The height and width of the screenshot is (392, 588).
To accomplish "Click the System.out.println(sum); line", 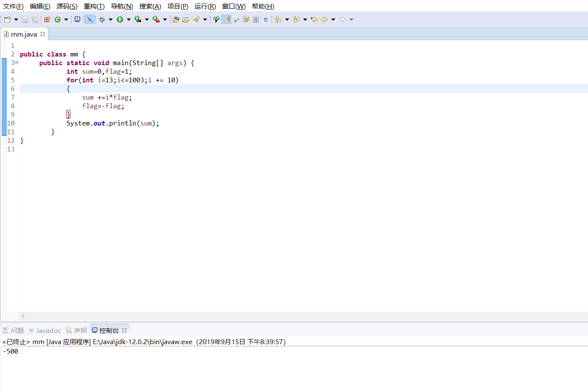I will (113, 123).
